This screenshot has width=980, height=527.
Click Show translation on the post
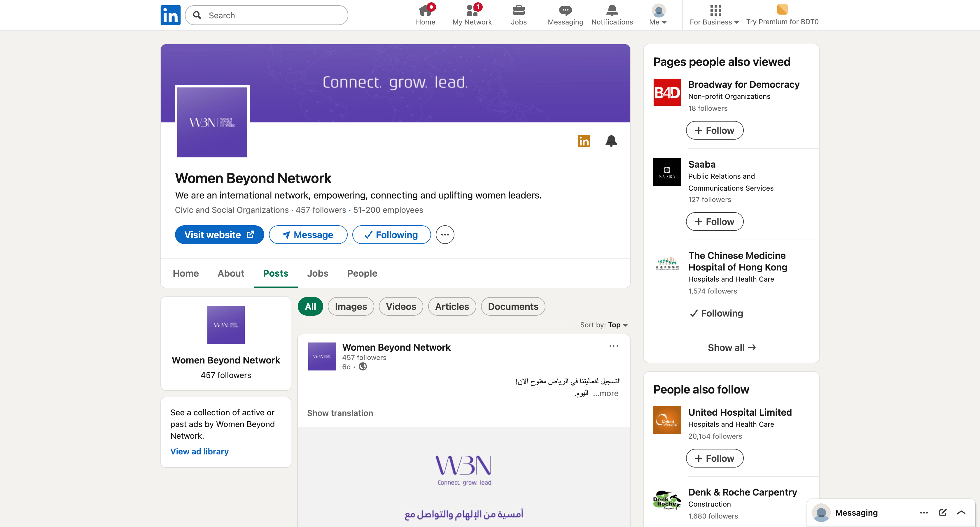[340, 413]
